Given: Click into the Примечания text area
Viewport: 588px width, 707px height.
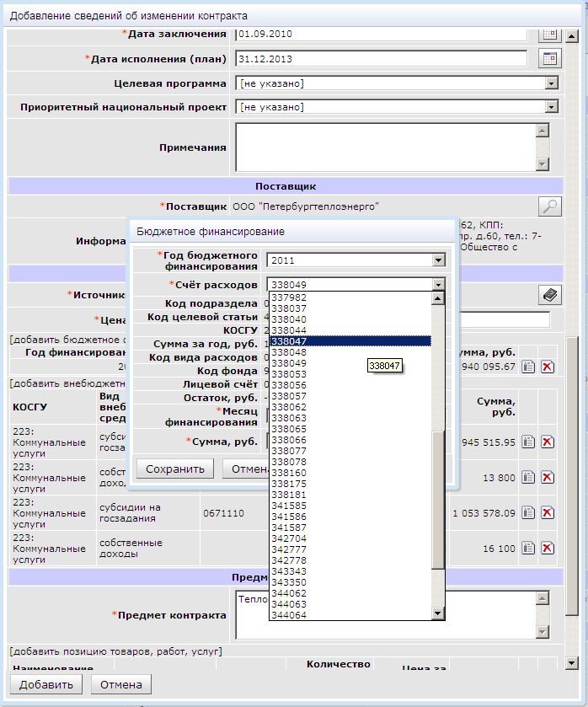Looking at the screenshot, I should [386, 147].
